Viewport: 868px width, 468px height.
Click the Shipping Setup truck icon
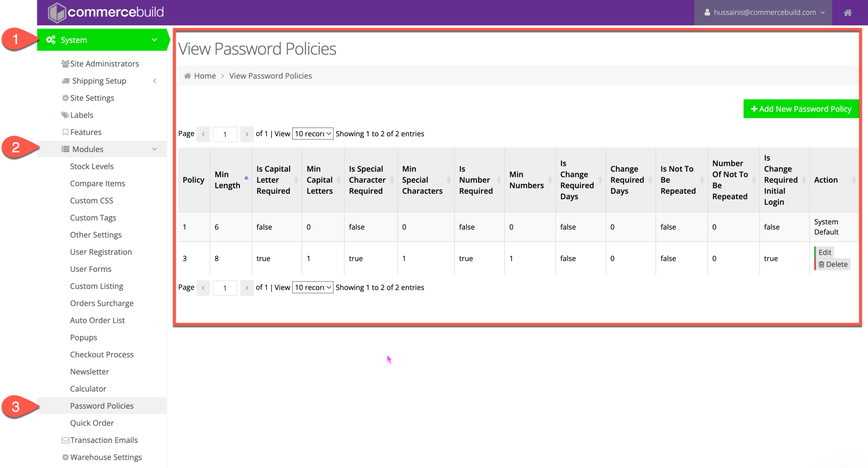tap(66, 81)
